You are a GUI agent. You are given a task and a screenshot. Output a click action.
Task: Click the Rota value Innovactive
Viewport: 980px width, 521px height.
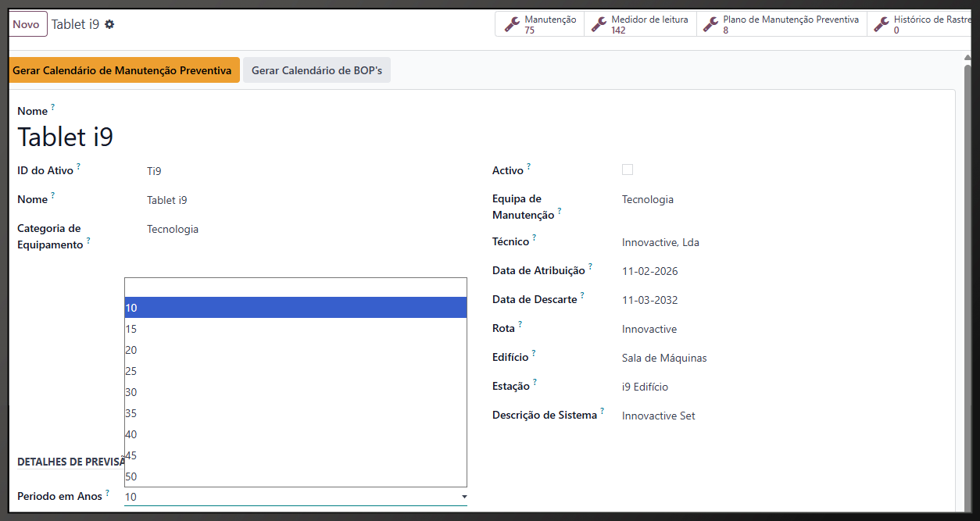click(649, 329)
